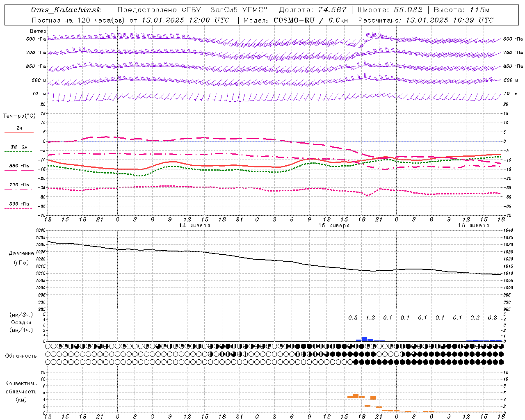Click the station title "Oms_Kalachinsk"

click(66, 10)
